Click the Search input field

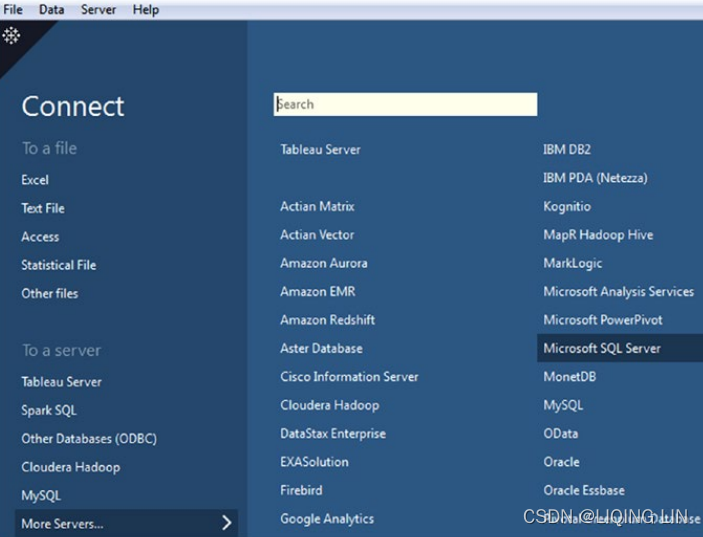pyautogui.click(x=405, y=104)
